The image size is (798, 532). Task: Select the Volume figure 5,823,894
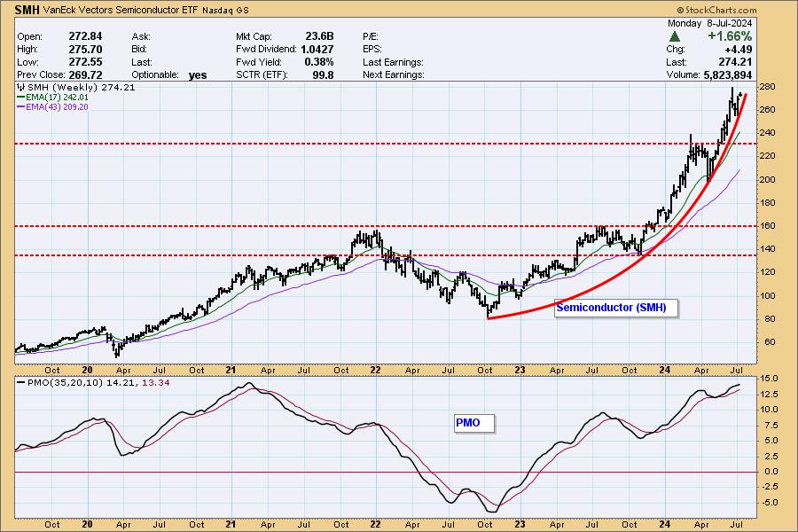coord(727,74)
